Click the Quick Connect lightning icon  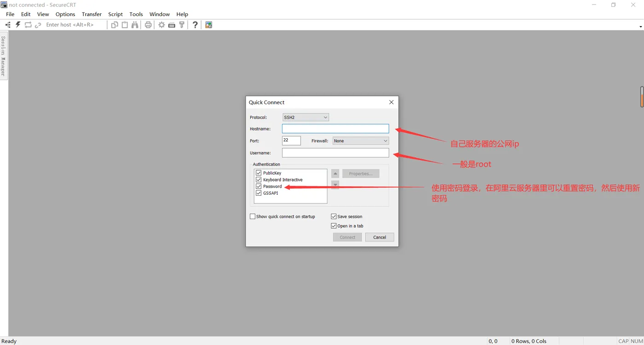point(18,25)
